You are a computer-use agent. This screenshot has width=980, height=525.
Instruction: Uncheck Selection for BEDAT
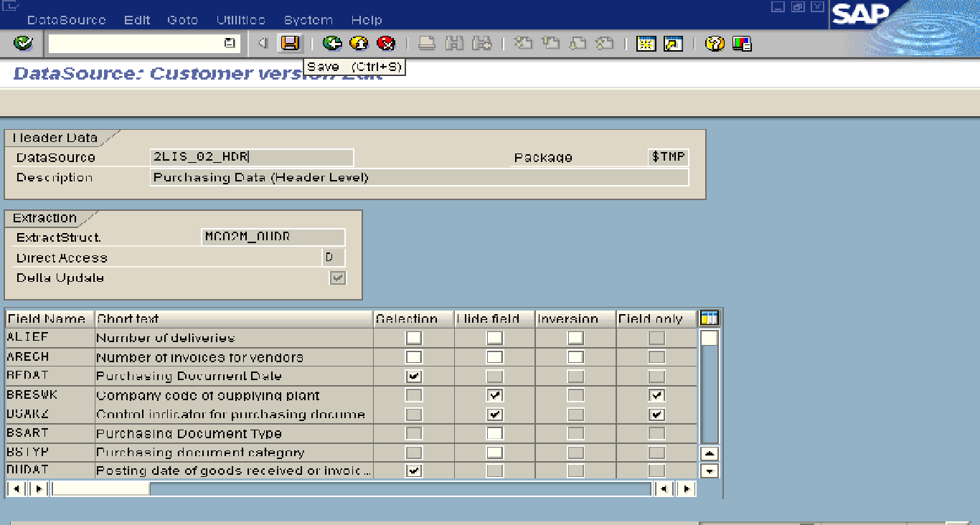[x=414, y=376]
